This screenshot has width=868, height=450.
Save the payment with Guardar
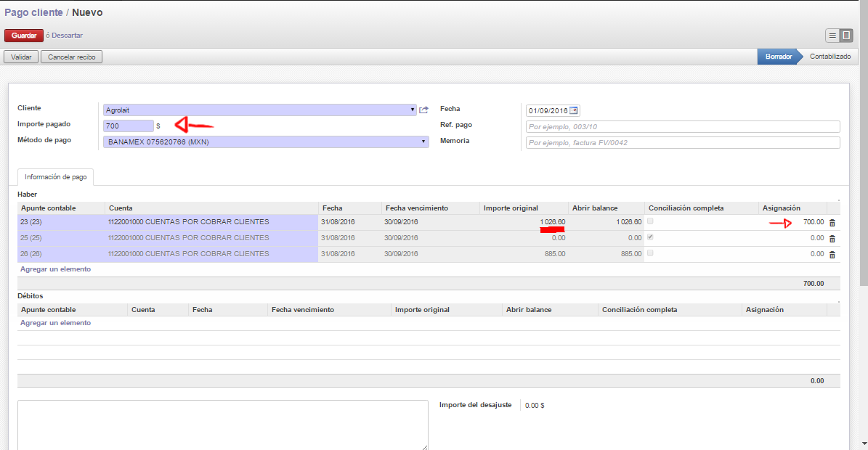24,36
